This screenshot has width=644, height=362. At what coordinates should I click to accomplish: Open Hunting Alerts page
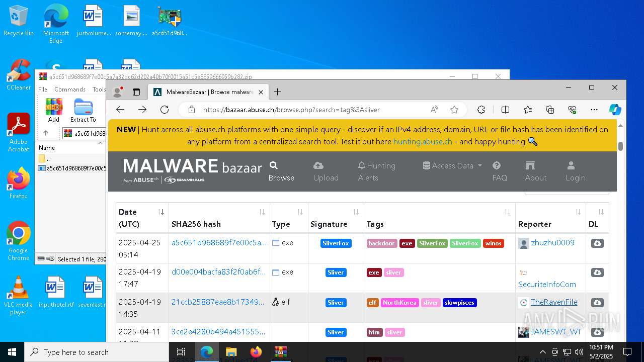coord(376,171)
